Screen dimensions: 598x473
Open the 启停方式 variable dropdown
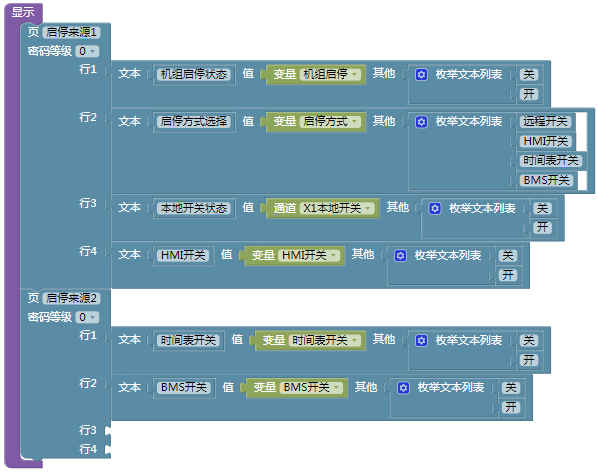pyautogui.click(x=330, y=121)
